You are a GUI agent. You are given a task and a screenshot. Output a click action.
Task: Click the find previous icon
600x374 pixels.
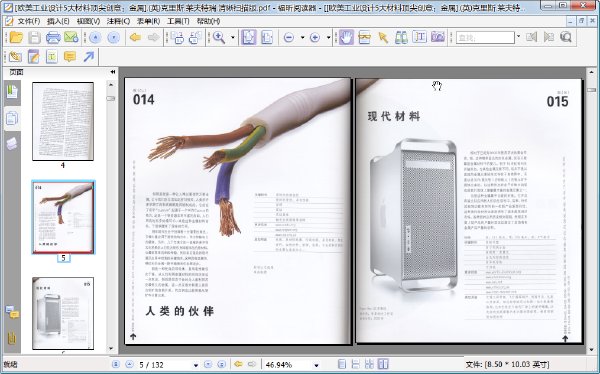pos(531,37)
